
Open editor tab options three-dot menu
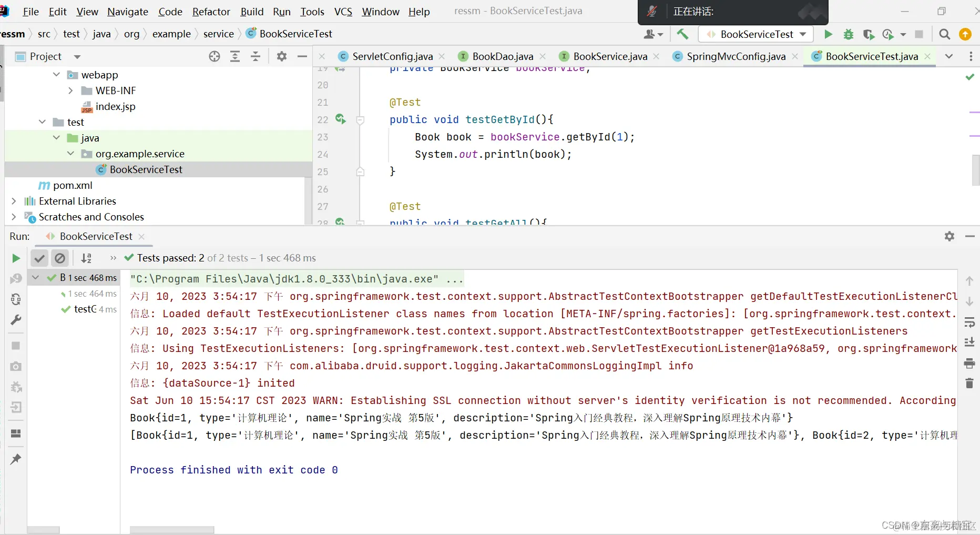point(971,56)
